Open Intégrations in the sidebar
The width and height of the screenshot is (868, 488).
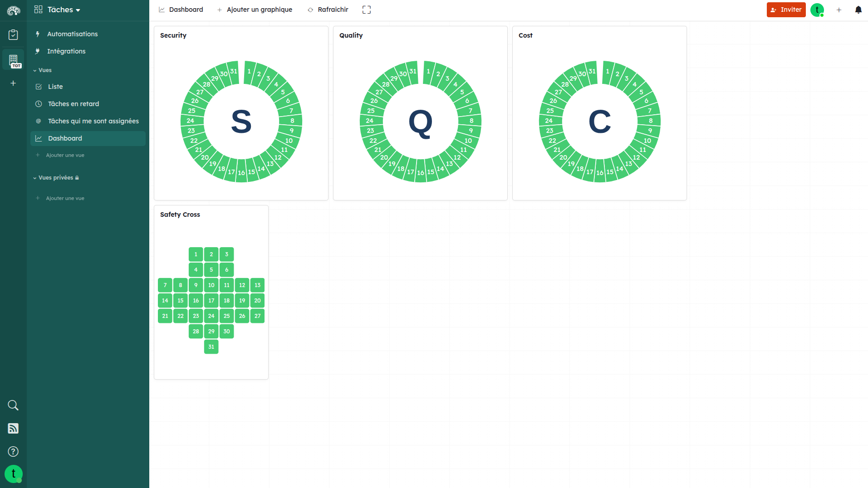coord(66,51)
